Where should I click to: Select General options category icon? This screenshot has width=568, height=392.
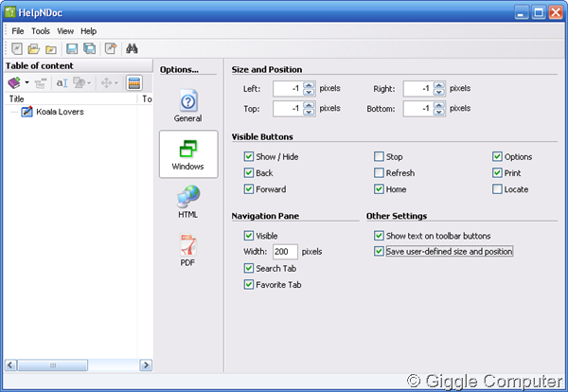pyautogui.click(x=188, y=105)
